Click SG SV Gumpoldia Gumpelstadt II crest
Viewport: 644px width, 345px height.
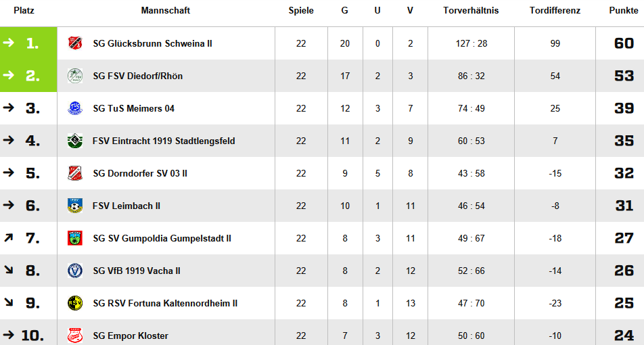pyautogui.click(x=74, y=238)
